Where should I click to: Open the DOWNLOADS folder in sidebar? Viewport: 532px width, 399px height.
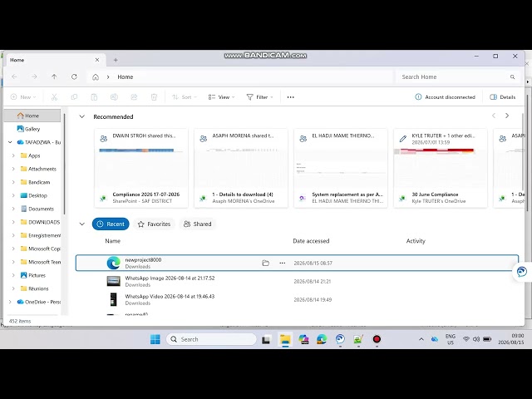(x=44, y=222)
